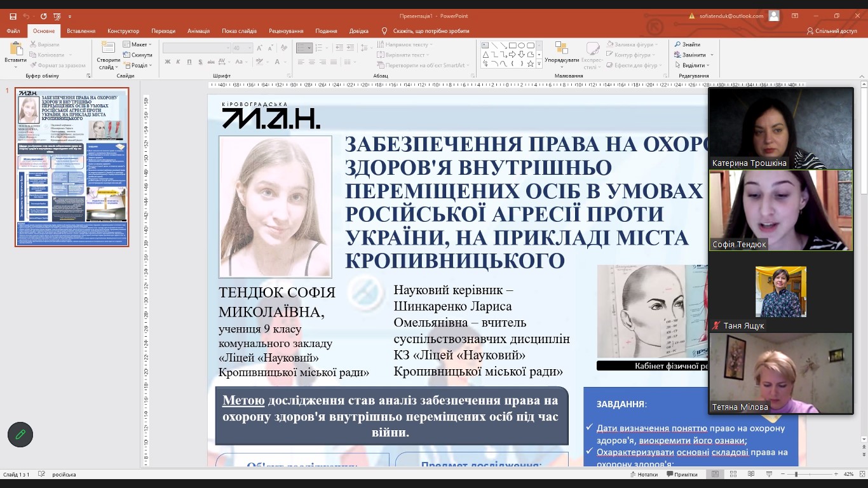Toggle the Нотатки notes pane
This screenshot has width=868, height=488.
point(643,474)
